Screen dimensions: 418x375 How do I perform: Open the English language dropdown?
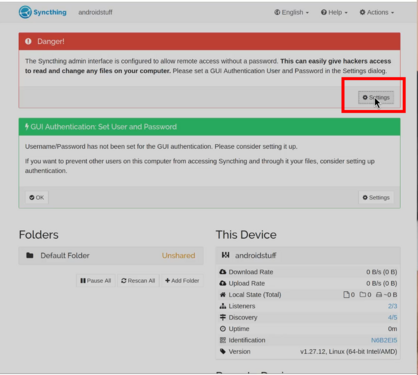pos(291,12)
